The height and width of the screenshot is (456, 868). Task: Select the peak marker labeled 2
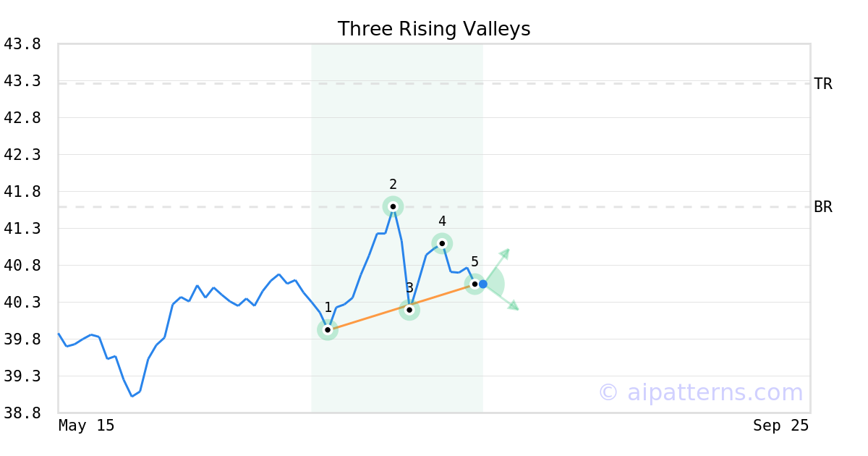click(x=393, y=206)
